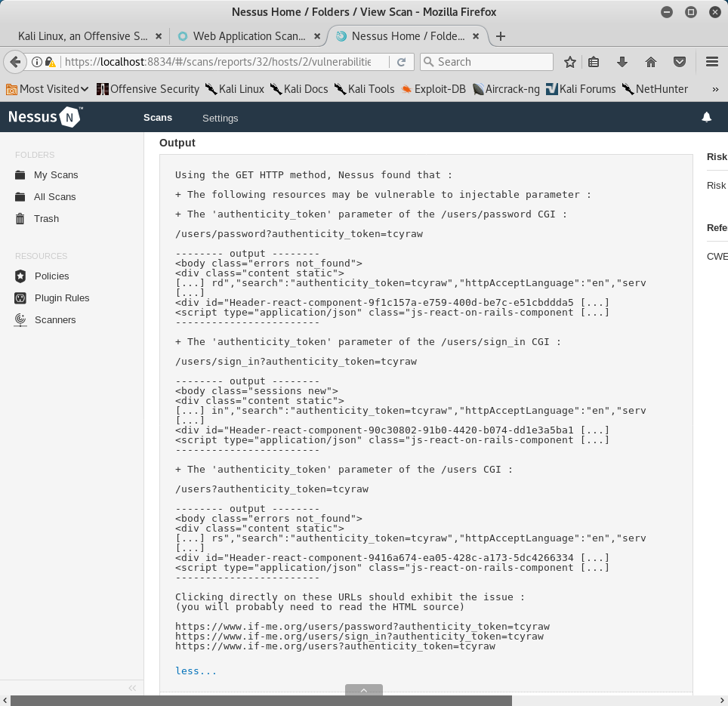
Task: Click the Plugin Rules icon
Action: pyautogui.click(x=20, y=298)
